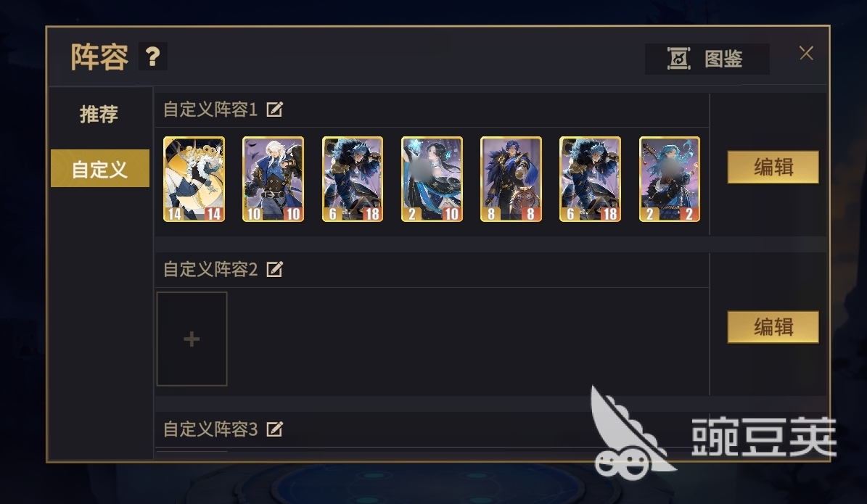Add card via plus slot in 阵容2
867x504 pixels.
pyautogui.click(x=192, y=339)
